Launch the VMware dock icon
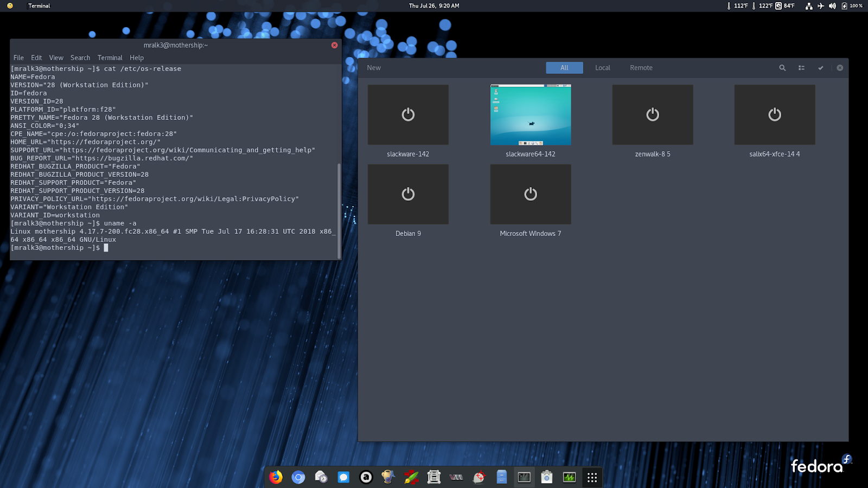The height and width of the screenshot is (488, 868). pos(457,477)
